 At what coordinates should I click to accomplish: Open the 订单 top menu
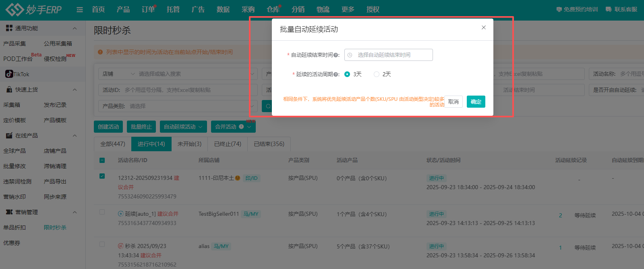coord(148,9)
